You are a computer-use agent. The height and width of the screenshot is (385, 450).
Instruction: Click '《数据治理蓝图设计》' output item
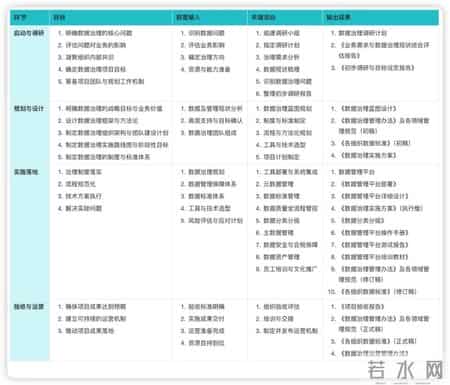click(x=368, y=108)
